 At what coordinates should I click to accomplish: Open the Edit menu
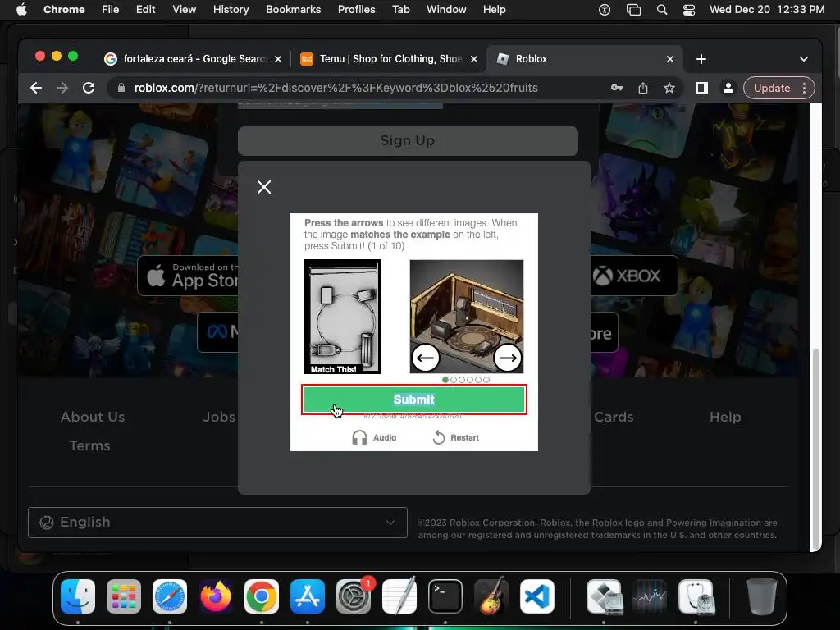(145, 10)
